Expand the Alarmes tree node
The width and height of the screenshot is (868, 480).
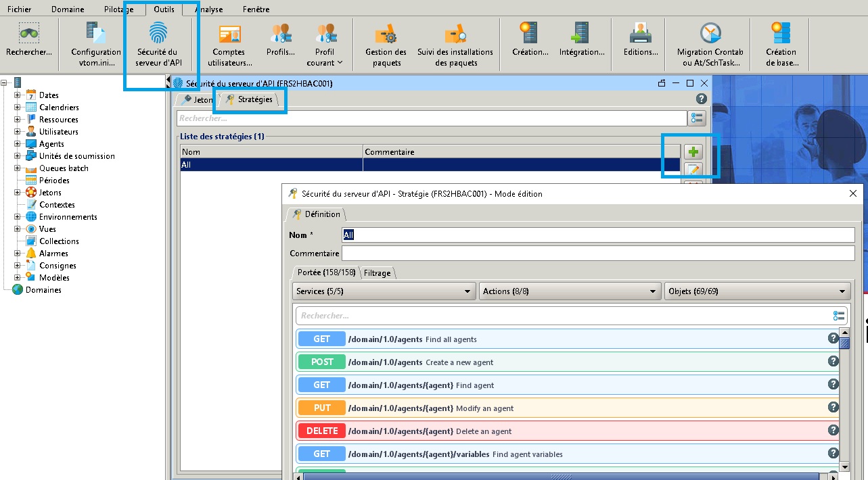[x=18, y=254]
